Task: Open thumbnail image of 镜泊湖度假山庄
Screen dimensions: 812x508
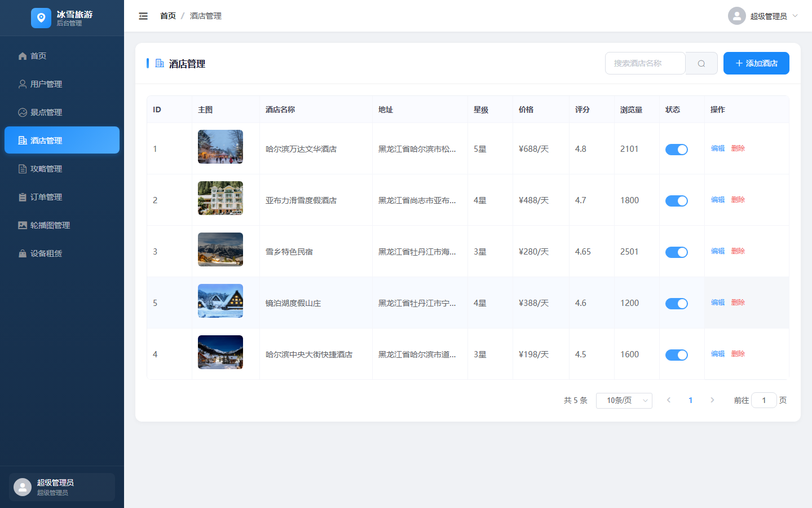Action: (220, 301)
